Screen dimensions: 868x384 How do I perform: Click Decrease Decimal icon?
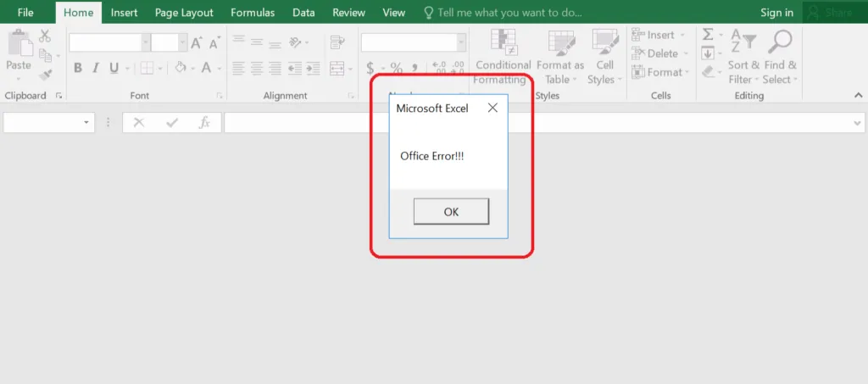tap(457, 68)
